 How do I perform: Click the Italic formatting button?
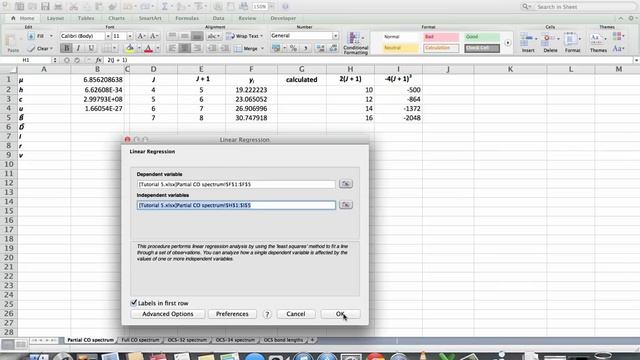[78, 48]
